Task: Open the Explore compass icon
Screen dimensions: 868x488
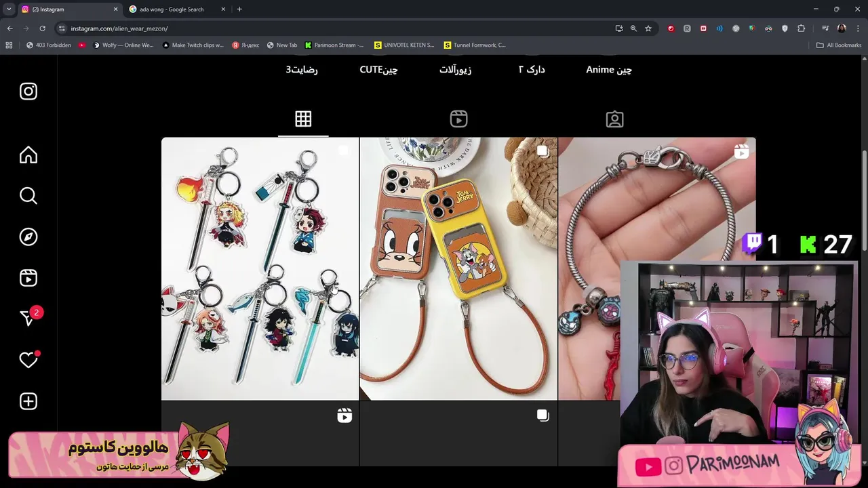Action: coord(28,237)
